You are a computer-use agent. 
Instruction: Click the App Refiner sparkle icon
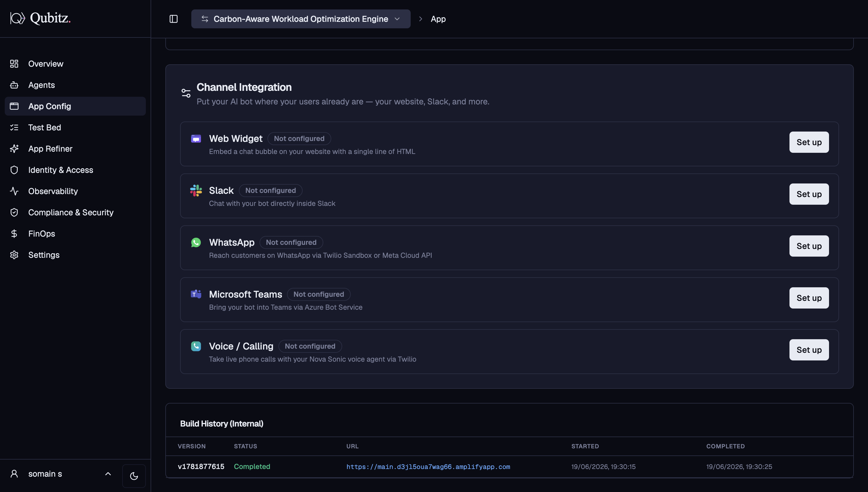pyautogui.click(x=14, y=149)
